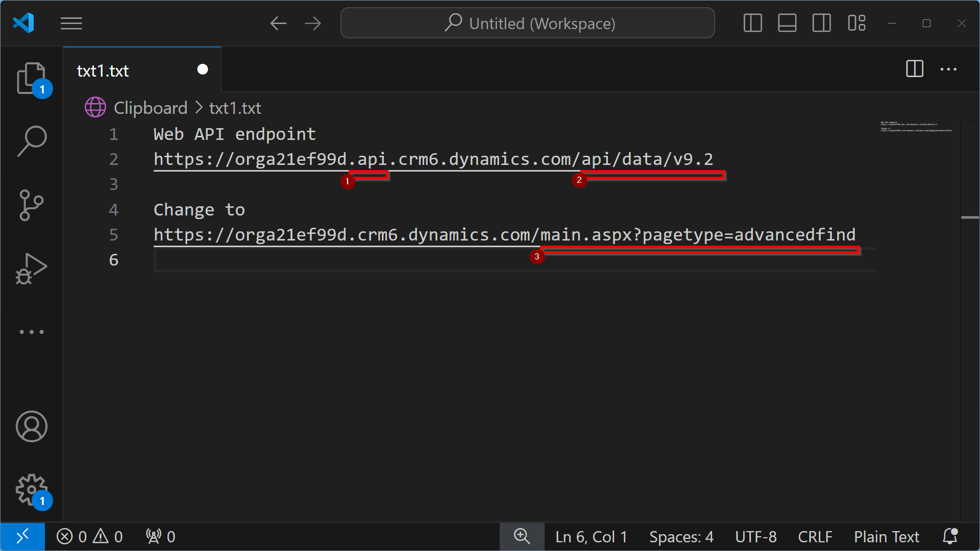The image size is (980, 551).
Task: Open the Accounts menu
Action: pyautogui.click(x=32, y=426)
